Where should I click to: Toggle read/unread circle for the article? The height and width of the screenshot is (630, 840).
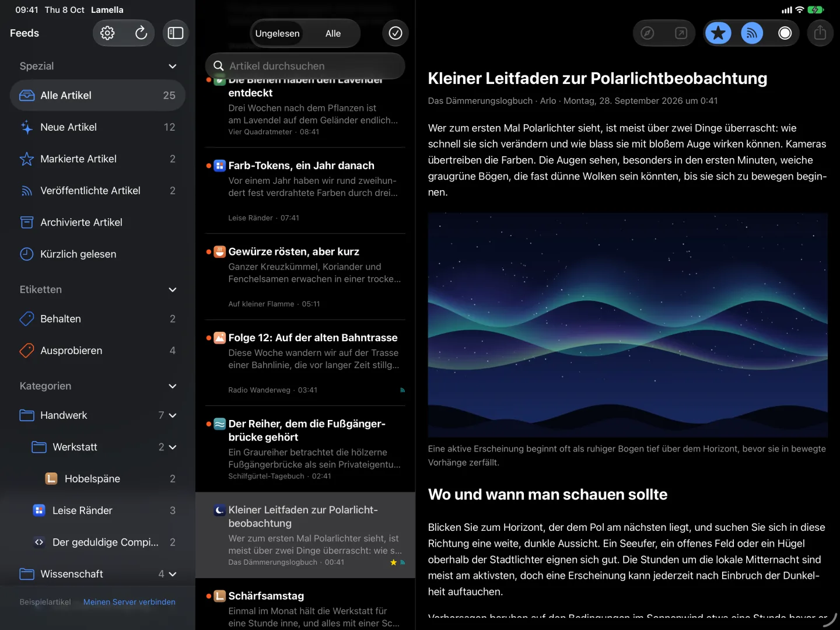pyautogui.click(x=785, y=33)
